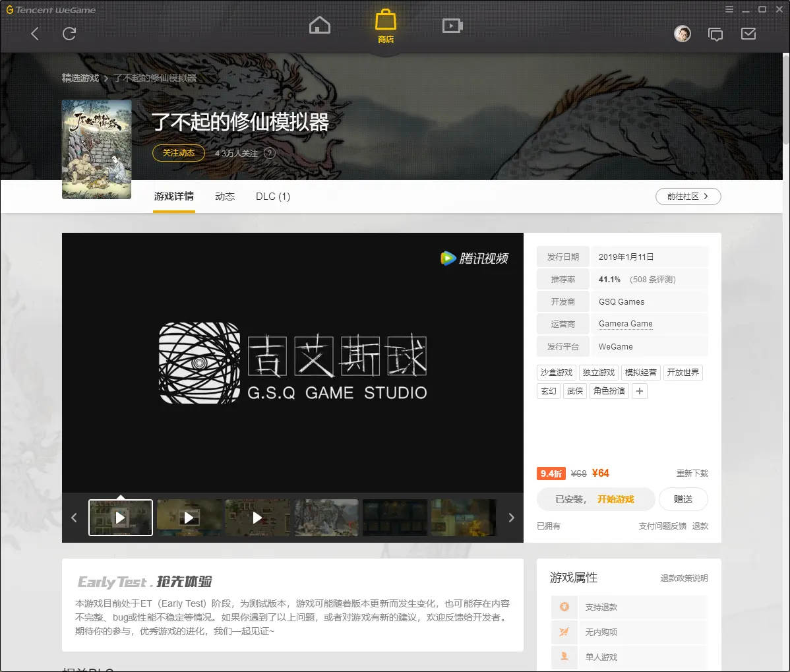Click the 退款 refund link
The width and height of the screenshot is (790, 672).
[x=700, y=526]
